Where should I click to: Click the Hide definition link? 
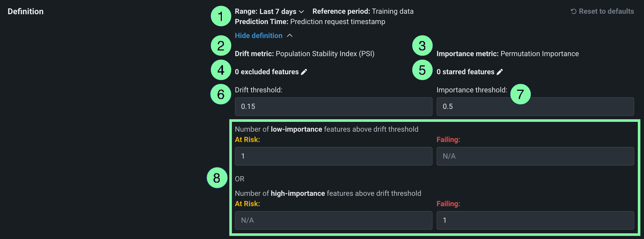coord(258,36)
